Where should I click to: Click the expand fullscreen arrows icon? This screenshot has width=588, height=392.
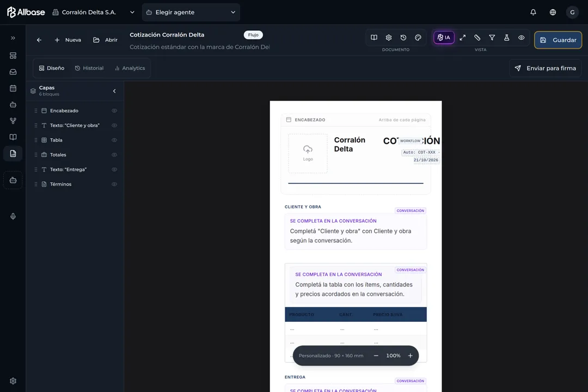point(462,38)
